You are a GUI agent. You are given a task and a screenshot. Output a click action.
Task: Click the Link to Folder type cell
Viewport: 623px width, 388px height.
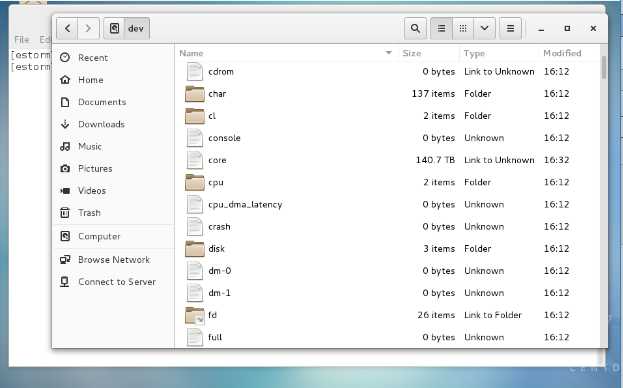[493, 315]
